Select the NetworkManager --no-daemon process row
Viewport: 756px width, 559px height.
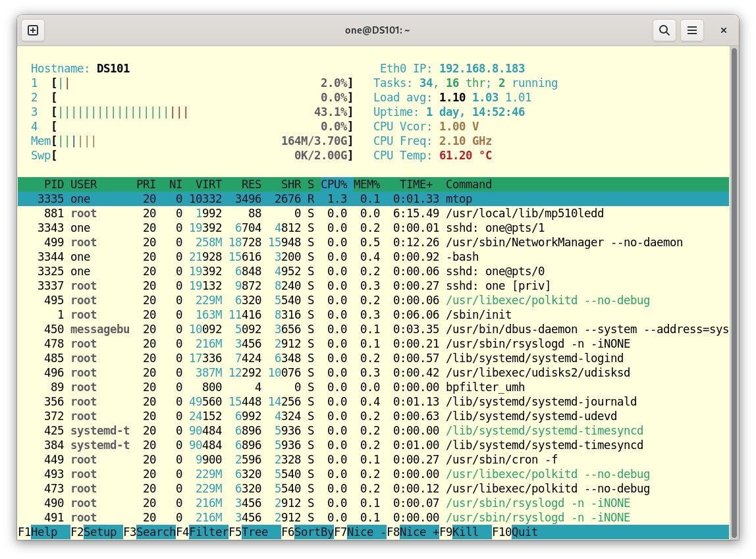click(373, 242)
